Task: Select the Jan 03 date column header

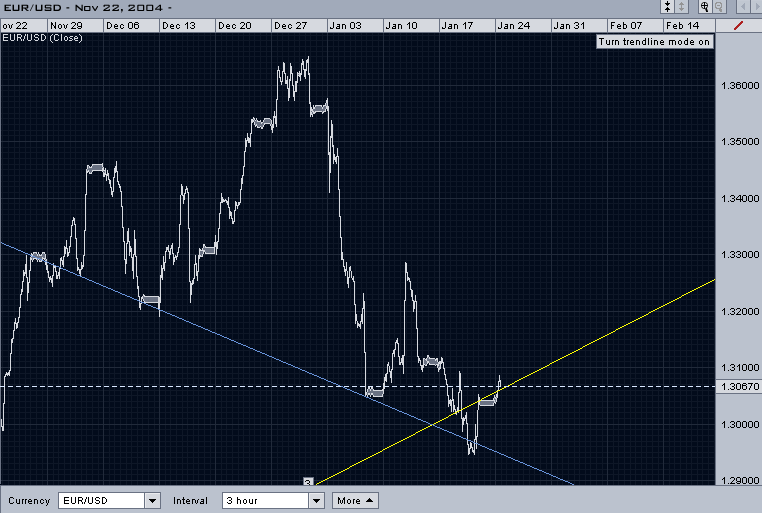Action: (x=355, y=26)
